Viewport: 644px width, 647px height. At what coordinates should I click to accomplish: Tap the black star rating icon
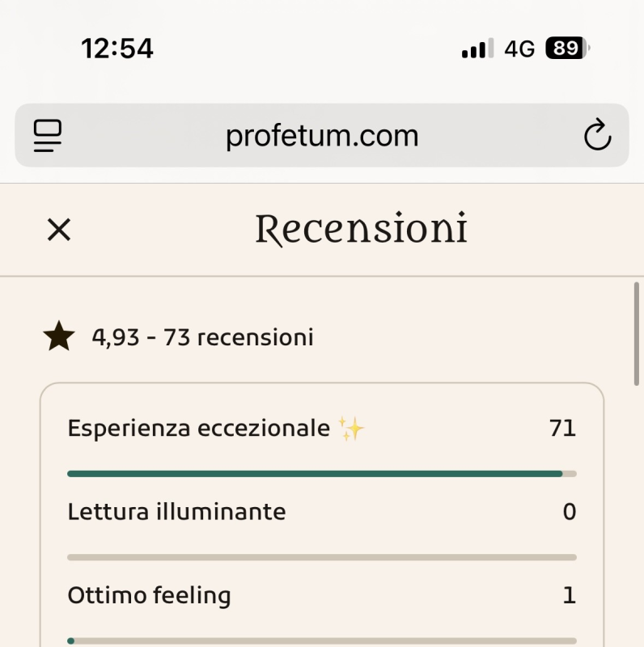tap(59, 337)
